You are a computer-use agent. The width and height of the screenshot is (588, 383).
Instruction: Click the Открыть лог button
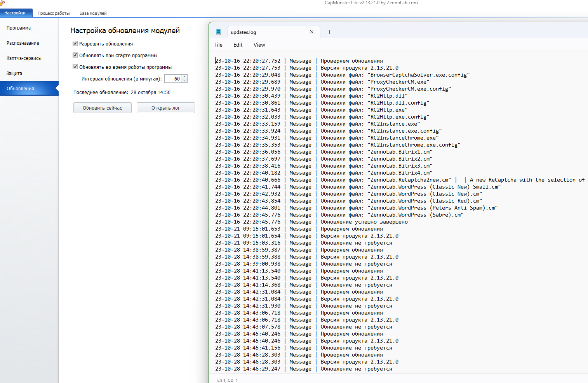(x=165, y=108)
